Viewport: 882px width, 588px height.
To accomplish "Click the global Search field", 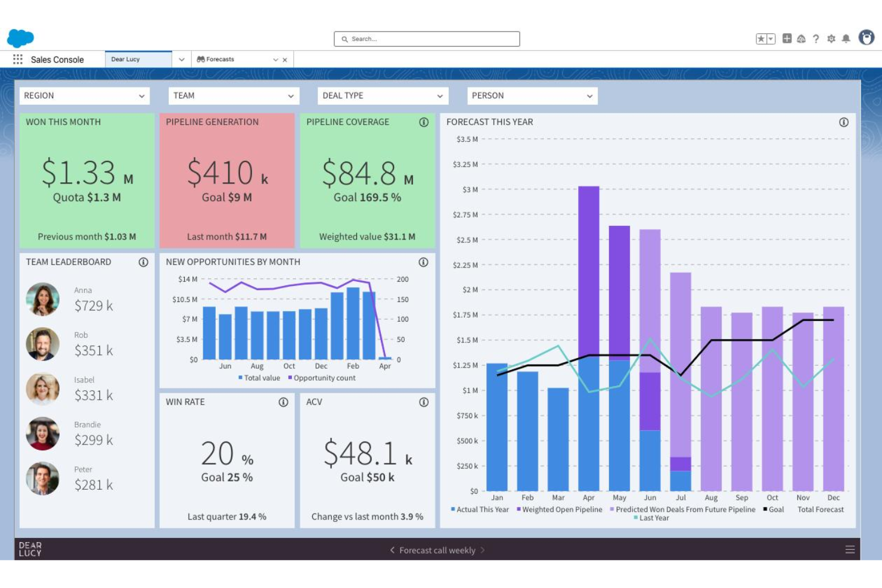I will pyautogui.click(x=427, y=39).
